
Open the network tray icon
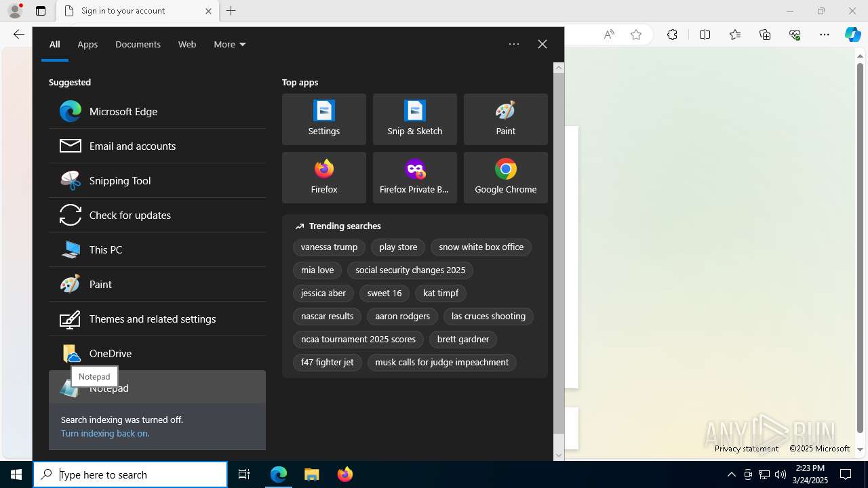[x=764, y=474]
